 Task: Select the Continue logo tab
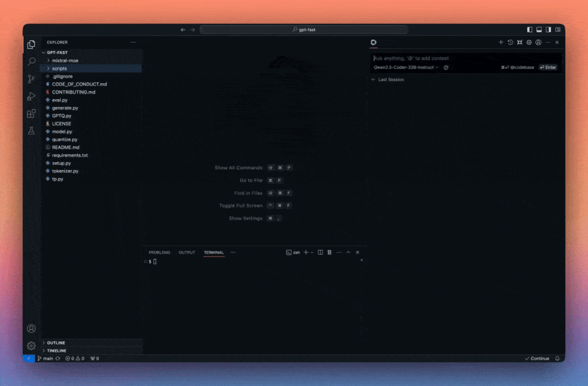[x=373, y=42]
